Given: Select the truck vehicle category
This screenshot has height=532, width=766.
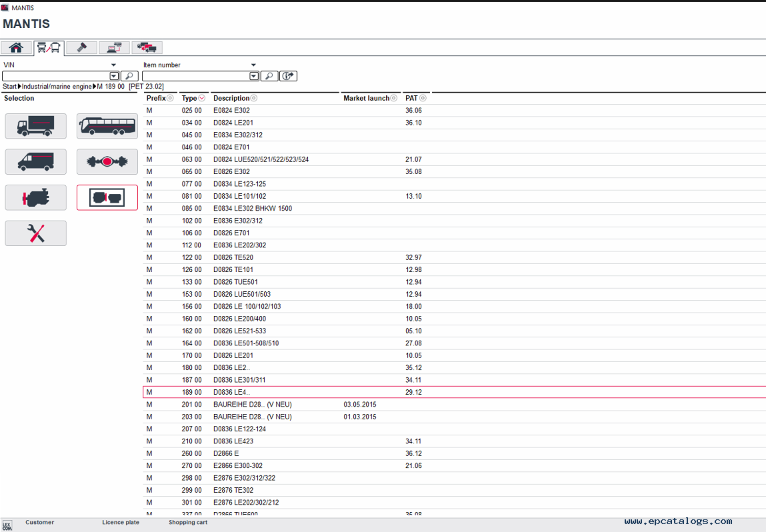Looking at the screenshot, I should [x=36, y=126].
